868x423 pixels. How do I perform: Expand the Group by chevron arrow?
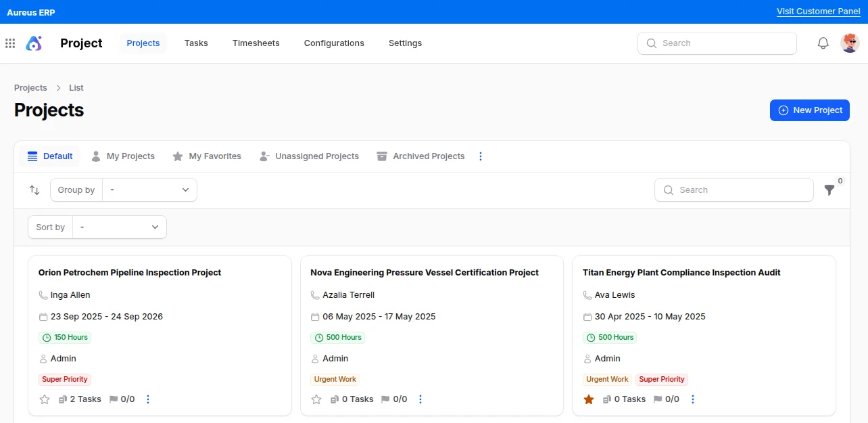tap(186, 190)
